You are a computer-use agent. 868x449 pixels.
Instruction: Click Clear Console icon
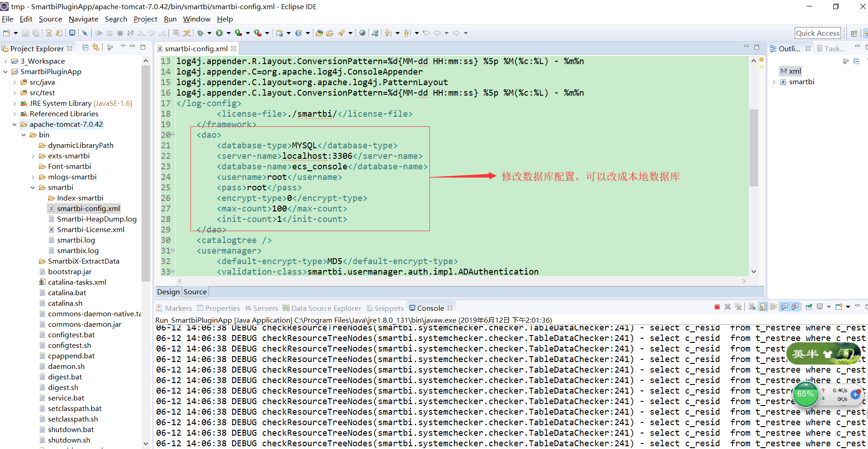[x=752, y=307]
